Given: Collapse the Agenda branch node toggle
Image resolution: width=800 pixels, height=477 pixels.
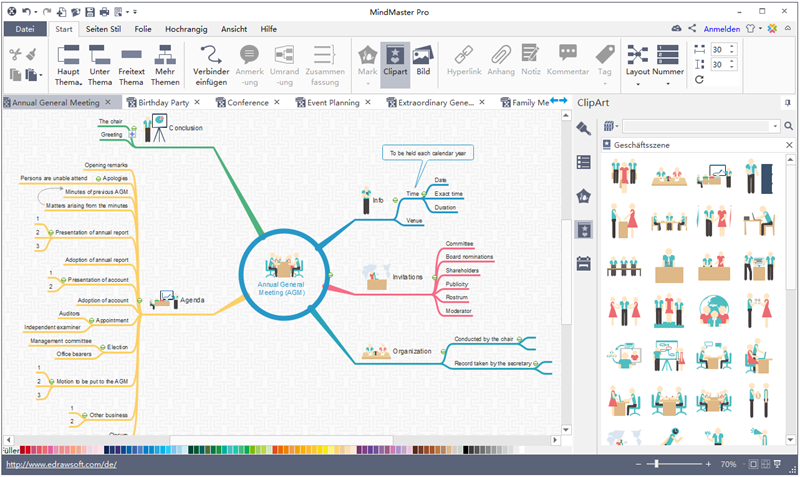Looking at the screenshot, I should (140, 300).
